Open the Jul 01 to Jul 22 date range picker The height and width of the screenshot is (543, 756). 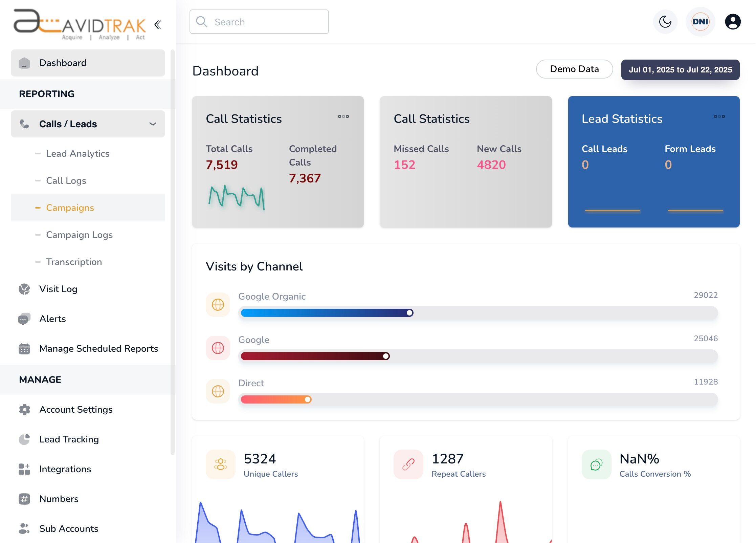point(681,70)
